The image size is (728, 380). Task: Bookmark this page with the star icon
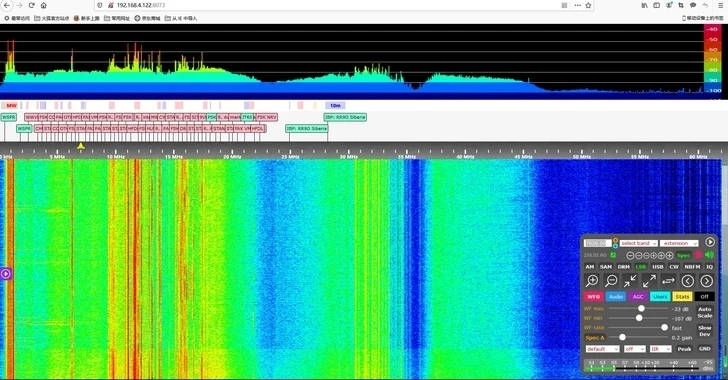point(588,5)
